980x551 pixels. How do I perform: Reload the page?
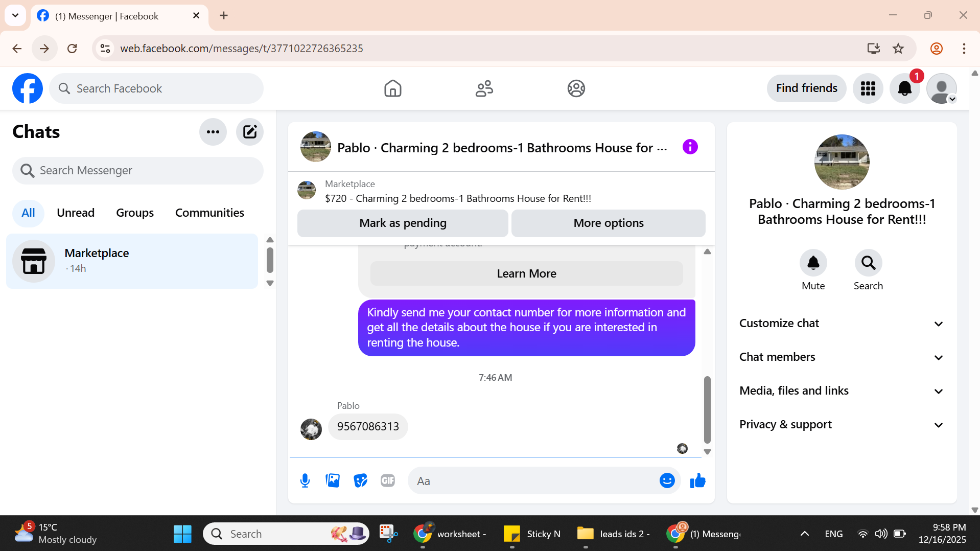click(x=72, y=49)
